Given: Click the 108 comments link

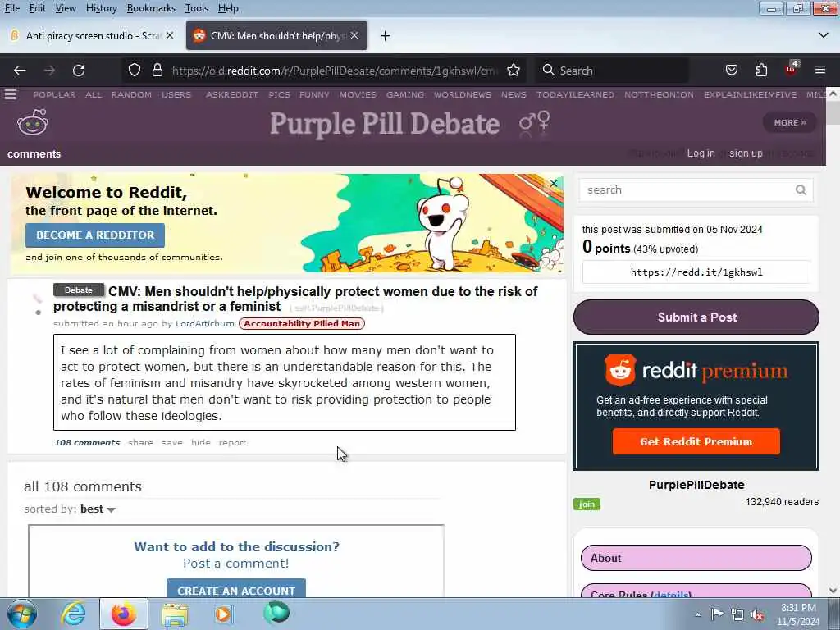Looking at the screenshot, I should pos(87,442).
